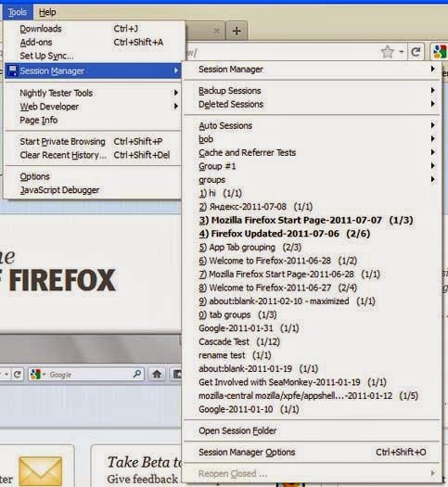Load the App Tab grouping session

(312, 248)
